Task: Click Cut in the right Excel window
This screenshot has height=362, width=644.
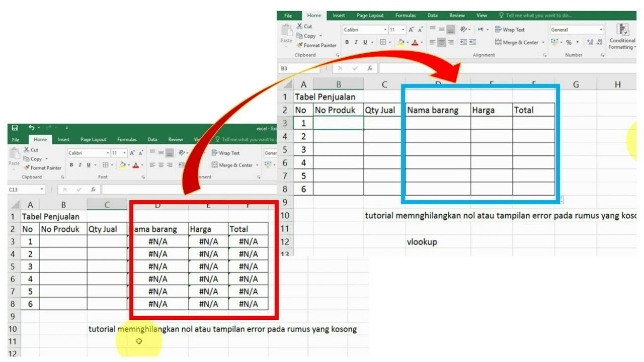Action: tap(304, 26)
